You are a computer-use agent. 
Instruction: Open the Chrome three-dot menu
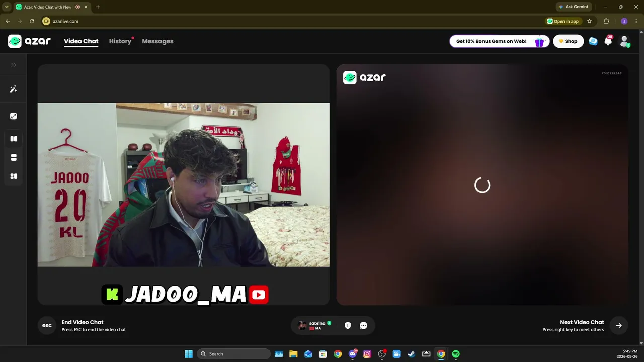tap(636, 21)
